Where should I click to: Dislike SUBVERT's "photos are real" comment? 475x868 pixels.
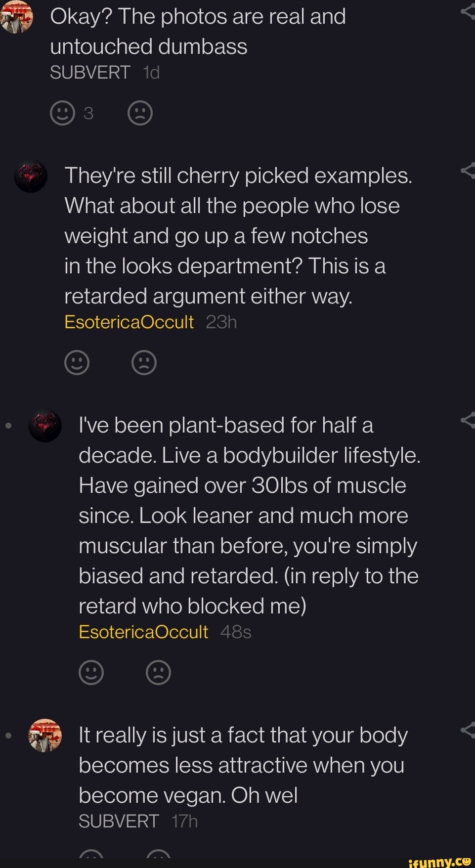140,113
